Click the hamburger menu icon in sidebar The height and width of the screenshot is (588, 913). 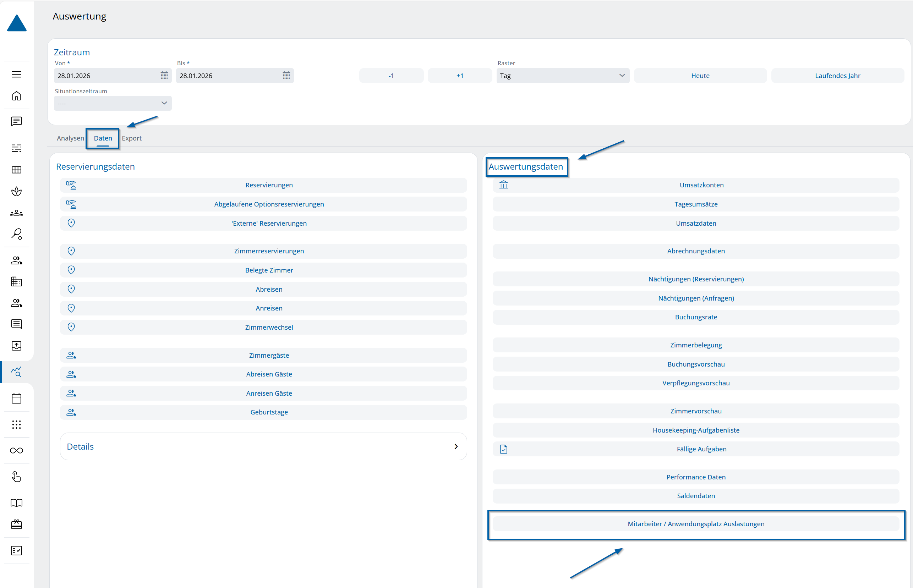point(16,75)
